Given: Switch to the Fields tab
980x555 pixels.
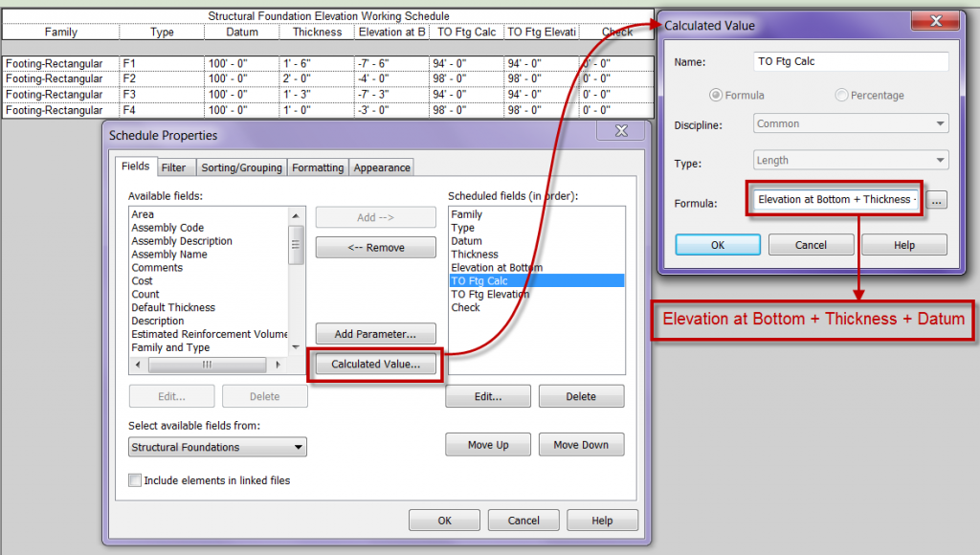Looking at the screenshot, I should pos(135,166).
